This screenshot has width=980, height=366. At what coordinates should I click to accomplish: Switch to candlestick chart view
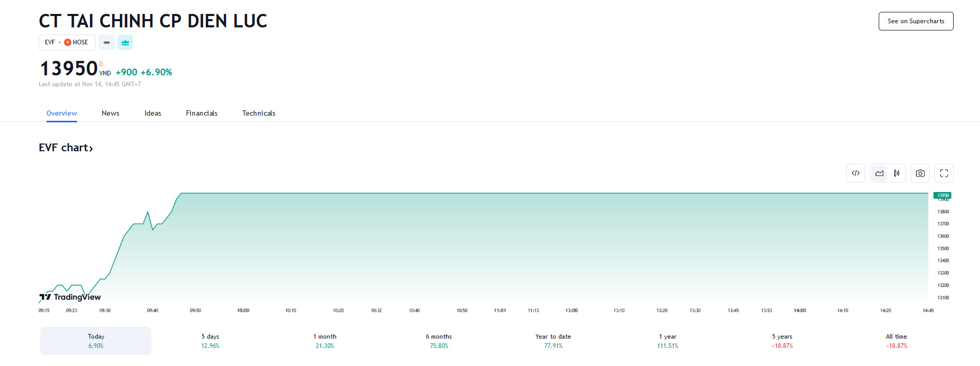pos(897,173)
